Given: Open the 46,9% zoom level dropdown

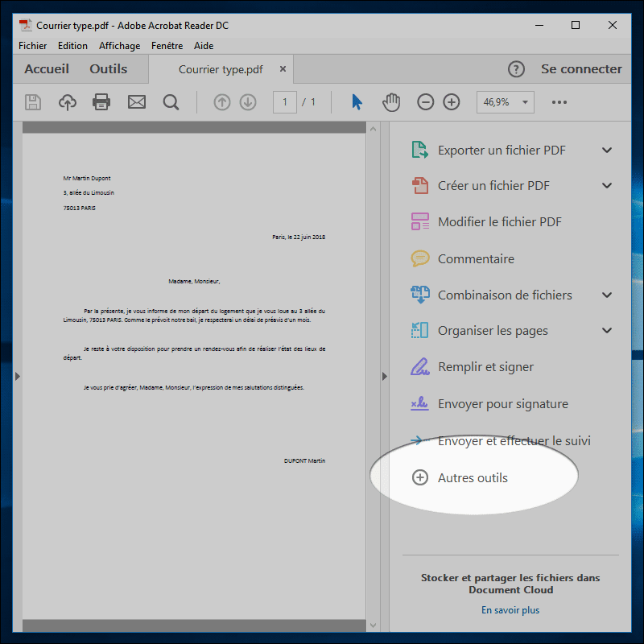Looking at the screenshot, I should point(505,102).
